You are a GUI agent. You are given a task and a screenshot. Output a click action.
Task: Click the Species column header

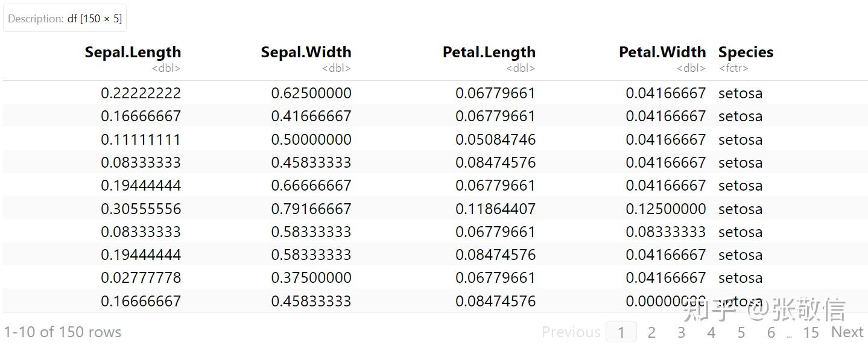[x=746, y=52]
